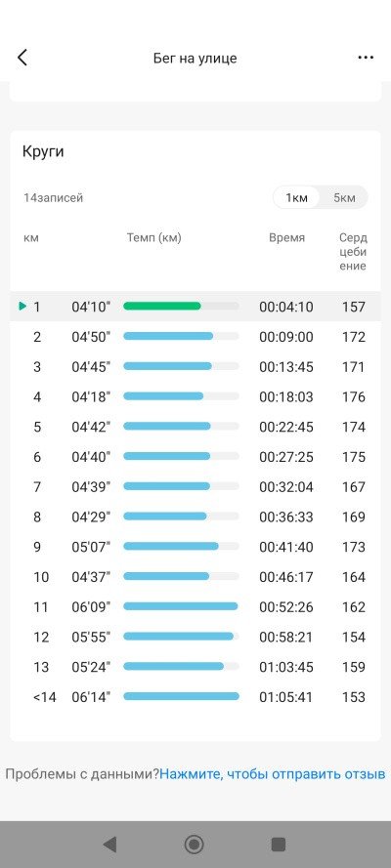
Task: Tap the green pace bar for lap 1
Action: tap(161, 307)
